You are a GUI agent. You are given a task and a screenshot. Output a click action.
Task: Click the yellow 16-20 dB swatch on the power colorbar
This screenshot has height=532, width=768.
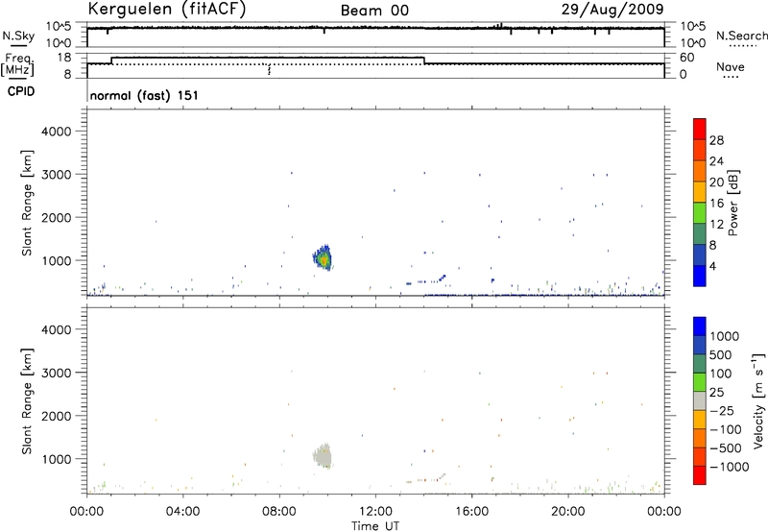click(x=700, y=191)
